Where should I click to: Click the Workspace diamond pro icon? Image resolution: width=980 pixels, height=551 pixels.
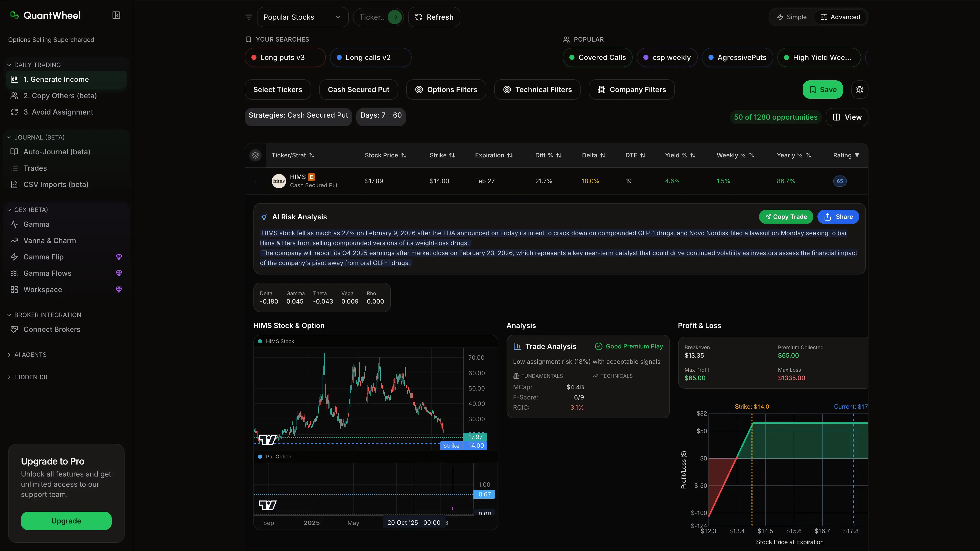(119, 290)
